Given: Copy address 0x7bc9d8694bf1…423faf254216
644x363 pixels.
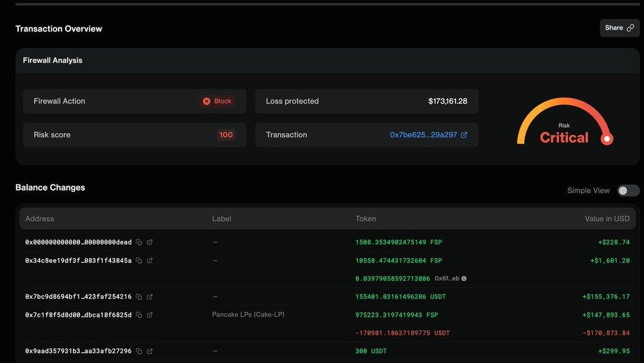Looking at the screenshot, I should point(139,297).
